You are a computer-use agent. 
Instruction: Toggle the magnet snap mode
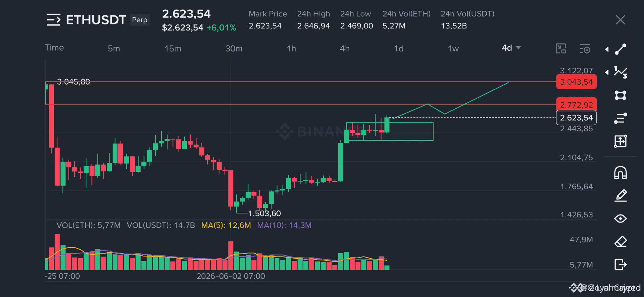coord(620,173)
